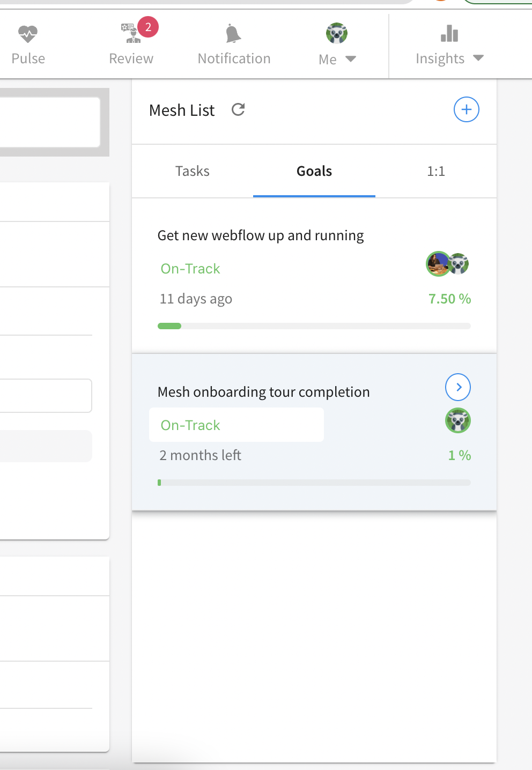Click the webflow goal progress bar

pos(314,326)
